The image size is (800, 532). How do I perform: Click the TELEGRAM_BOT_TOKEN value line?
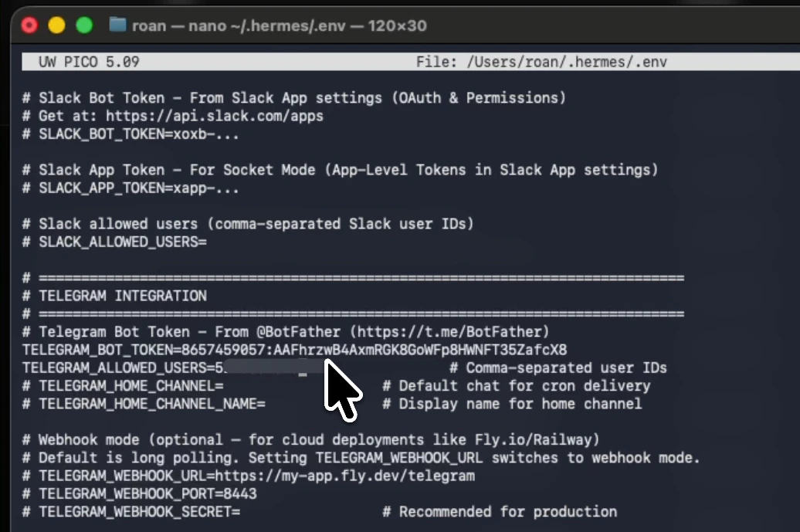click(294, 350)
